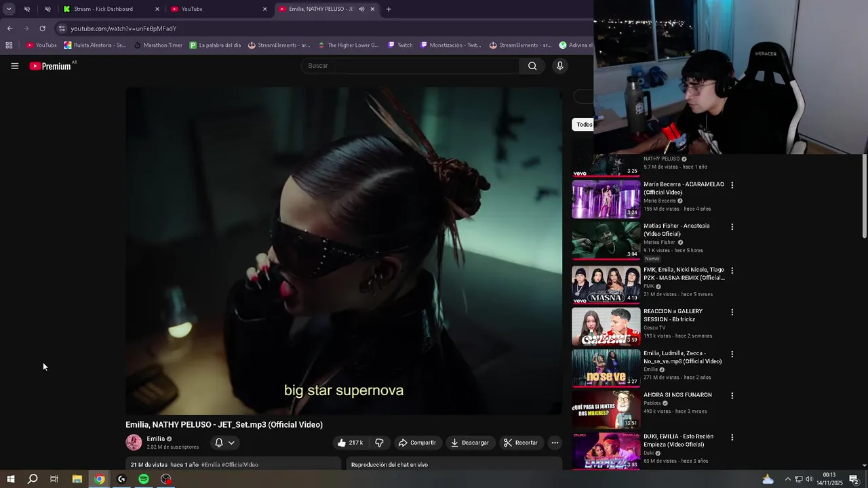Open REACCION a GALLERY SESSION video title
This screenshot has height=488, width=868.
pyautogui.click(x=673, y=315)
